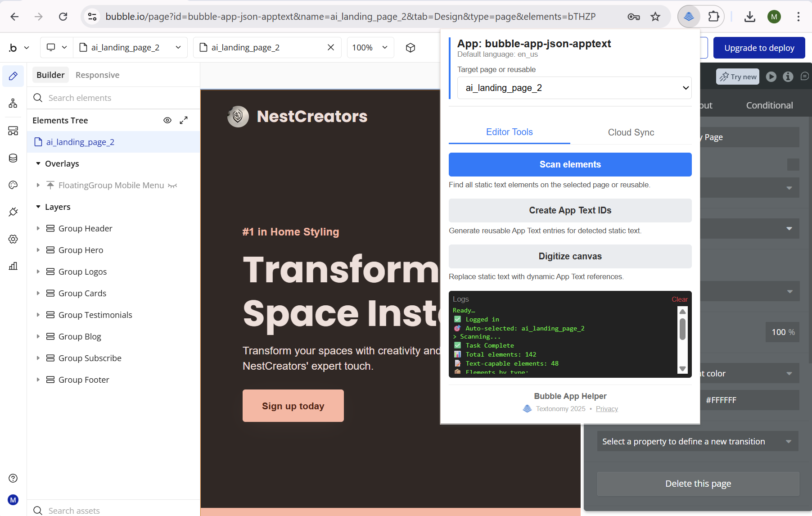Open the Data tab database icon
This screenshot has height=516, width=812.
click(13, 158)
